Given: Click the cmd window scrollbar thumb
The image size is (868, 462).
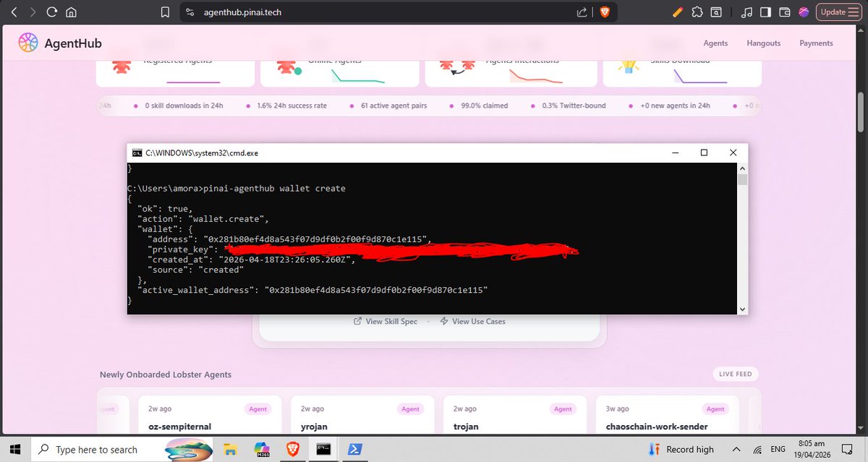Looking at the screenshot, I should (742, 179).
